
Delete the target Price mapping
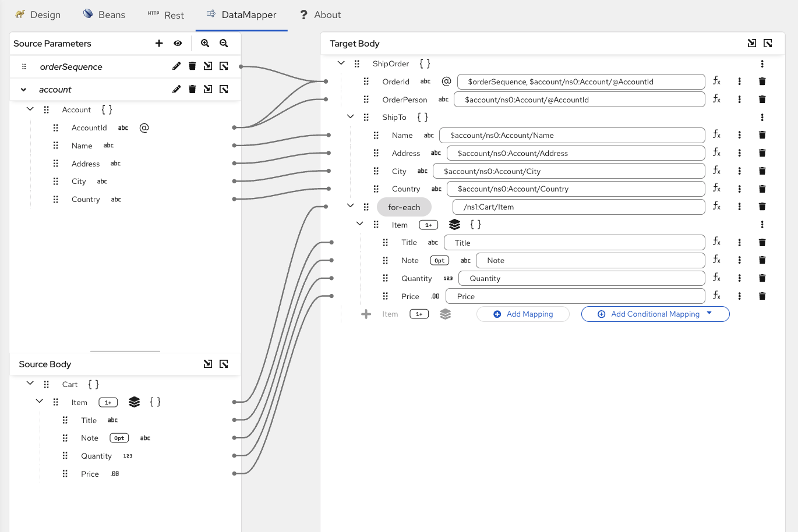tap(762, 296)
